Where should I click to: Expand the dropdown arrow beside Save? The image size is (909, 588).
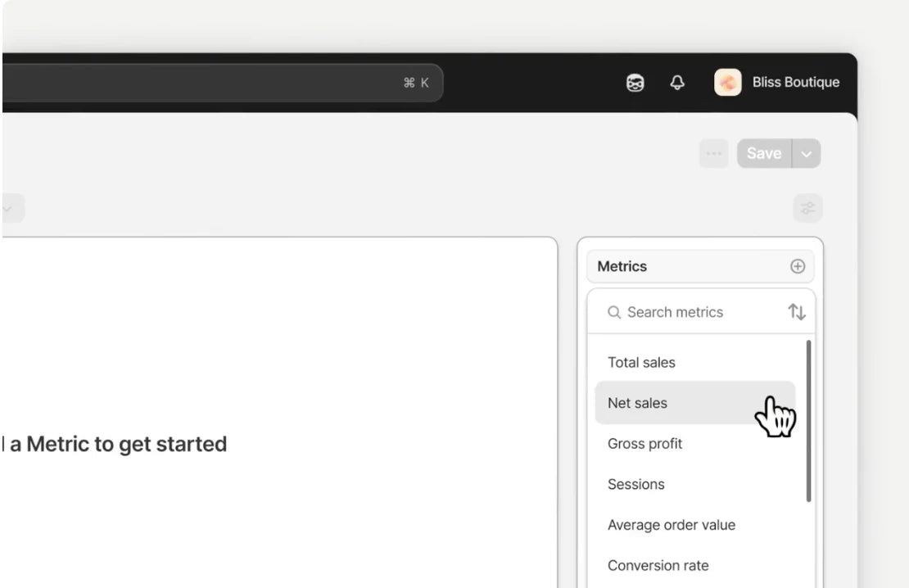tap(807, 154)
